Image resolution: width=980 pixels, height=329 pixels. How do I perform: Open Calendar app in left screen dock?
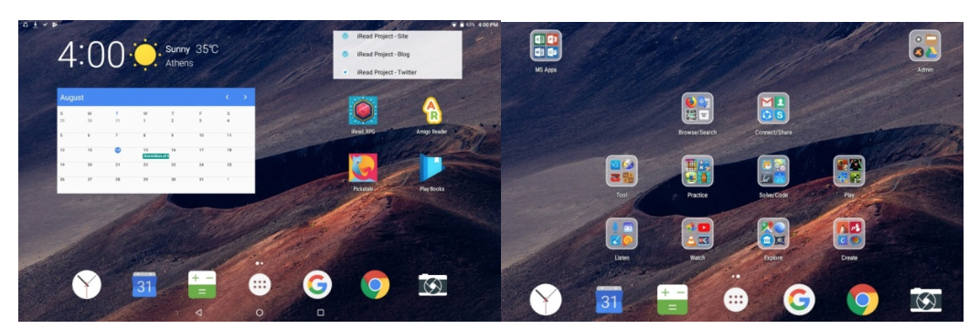[x=144, y=285]
